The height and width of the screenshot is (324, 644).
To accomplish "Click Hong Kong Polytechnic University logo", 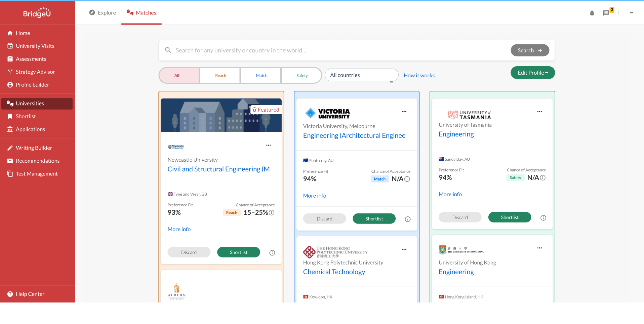I will coord(335,252).
